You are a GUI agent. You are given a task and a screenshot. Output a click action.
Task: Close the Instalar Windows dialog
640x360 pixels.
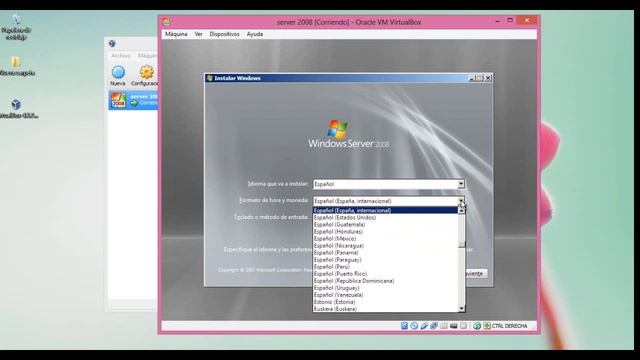[488, 78]
